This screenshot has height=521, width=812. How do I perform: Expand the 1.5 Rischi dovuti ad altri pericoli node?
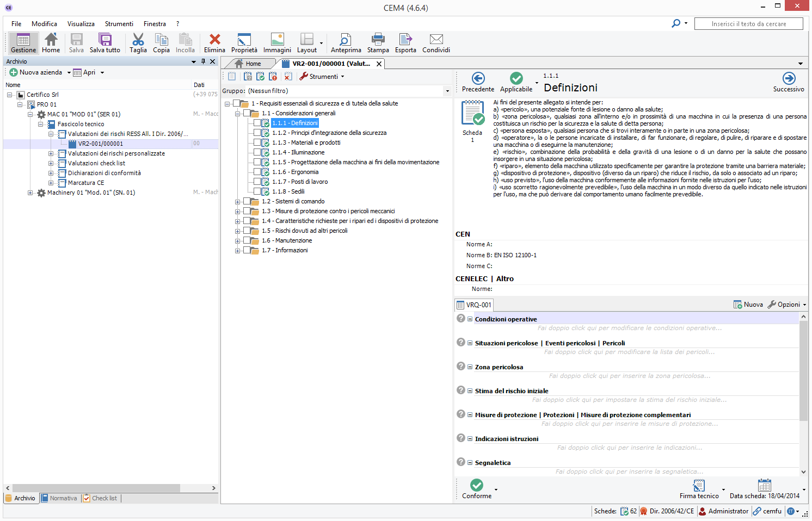(237, 231)
